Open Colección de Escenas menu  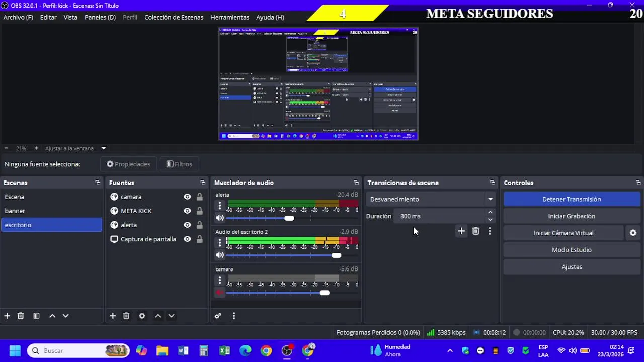tap(174, 17)
